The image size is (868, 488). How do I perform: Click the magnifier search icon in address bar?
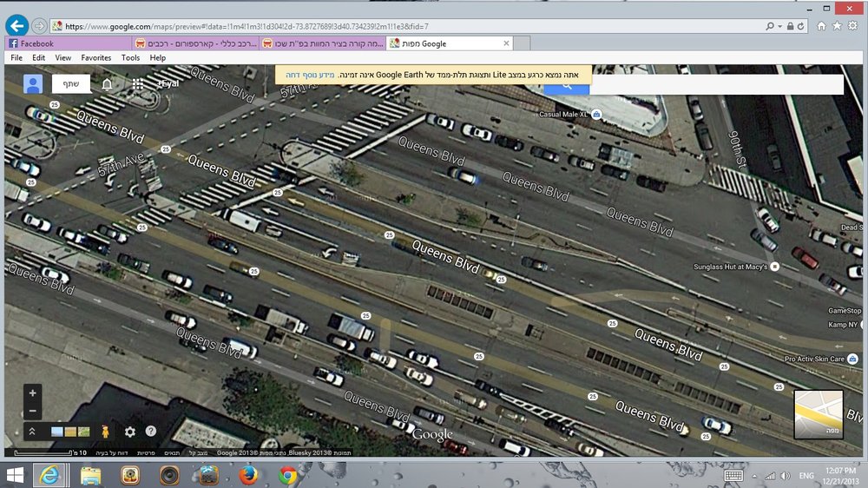coord(770,26)
